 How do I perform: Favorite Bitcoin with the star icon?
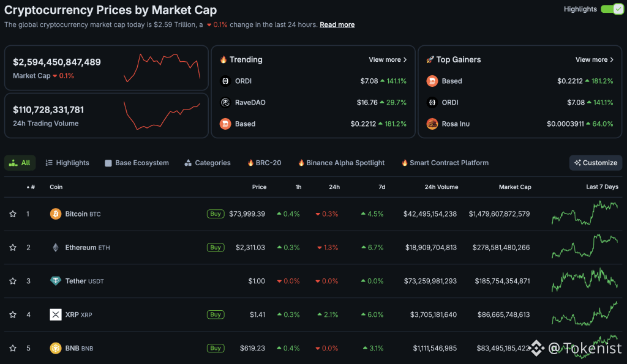click(13, 214)
